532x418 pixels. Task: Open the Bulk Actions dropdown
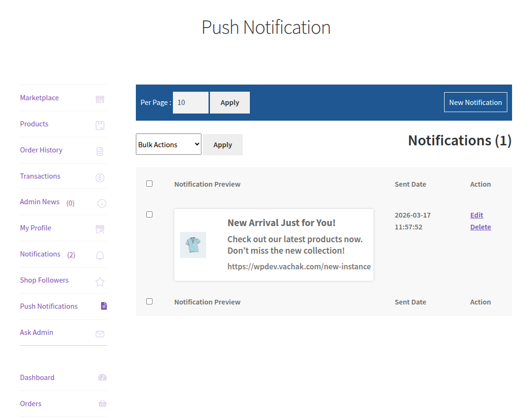click(168, 143)
